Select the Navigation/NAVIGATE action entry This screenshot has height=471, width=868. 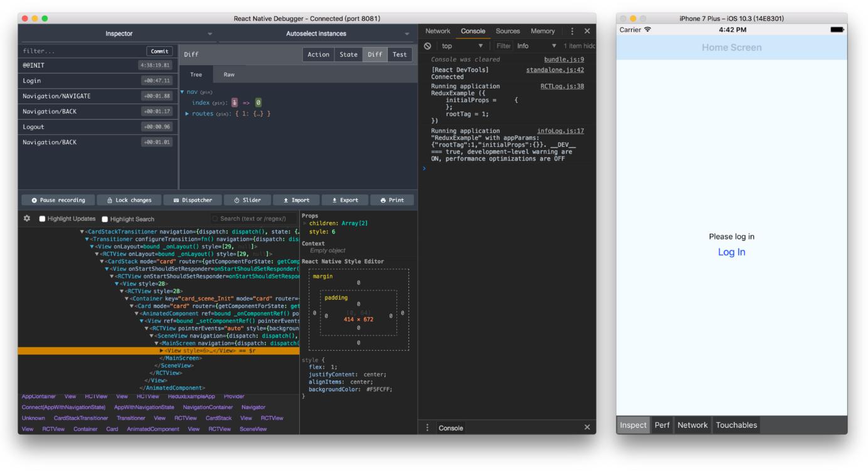point(56,96)
